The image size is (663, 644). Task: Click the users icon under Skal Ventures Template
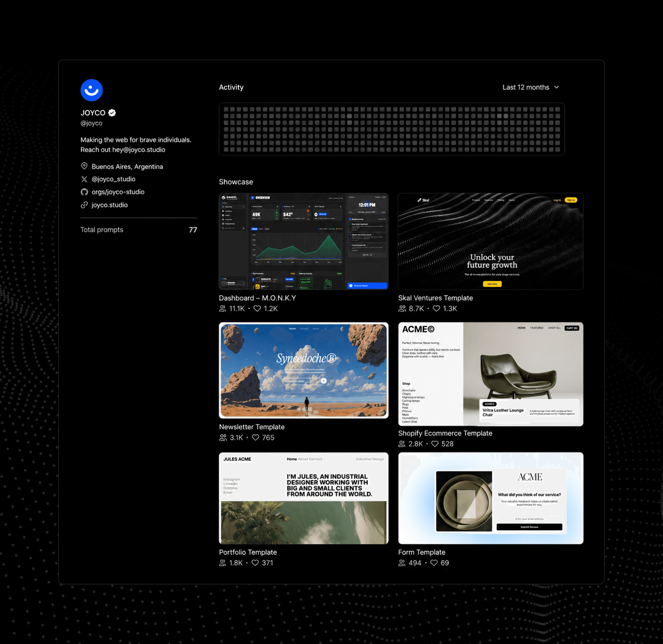point(402,308)
